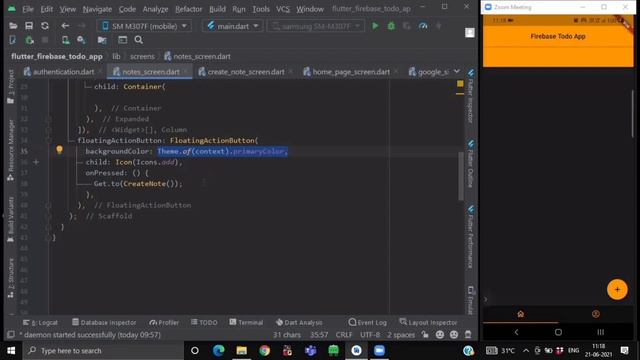Open the Event Log
640x360 pixels.
pos(367,322)
